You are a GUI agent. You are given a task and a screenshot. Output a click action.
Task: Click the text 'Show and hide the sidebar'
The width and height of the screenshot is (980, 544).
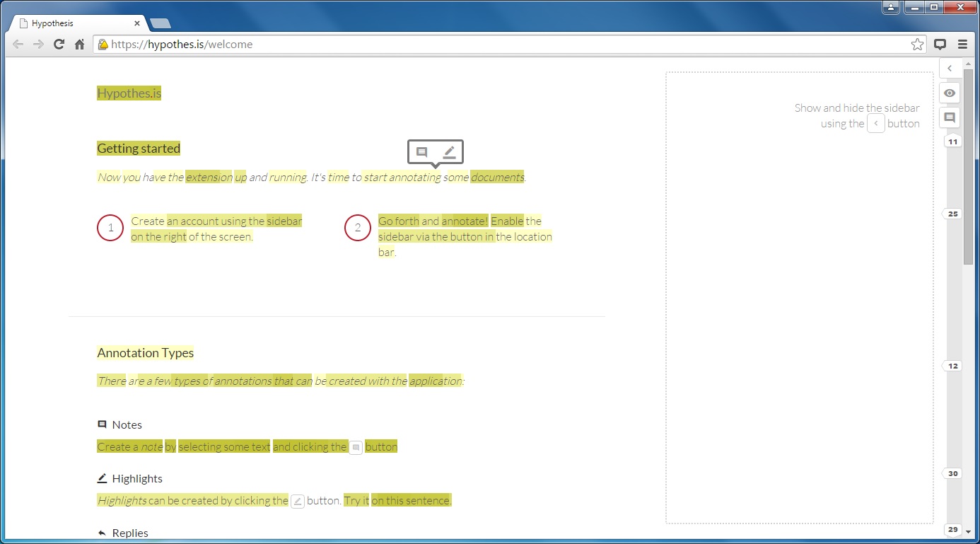point(857,108)
